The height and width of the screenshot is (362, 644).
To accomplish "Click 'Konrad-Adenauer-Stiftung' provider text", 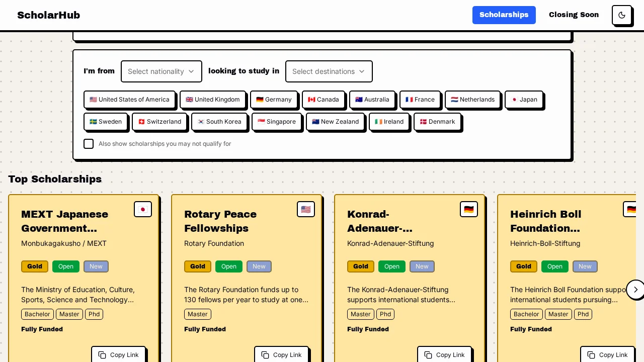I will pos(390,243).
